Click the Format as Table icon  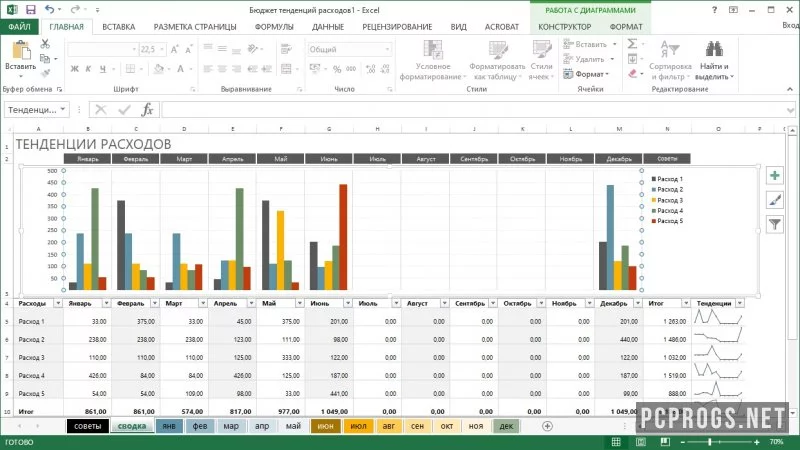[497, 49]
